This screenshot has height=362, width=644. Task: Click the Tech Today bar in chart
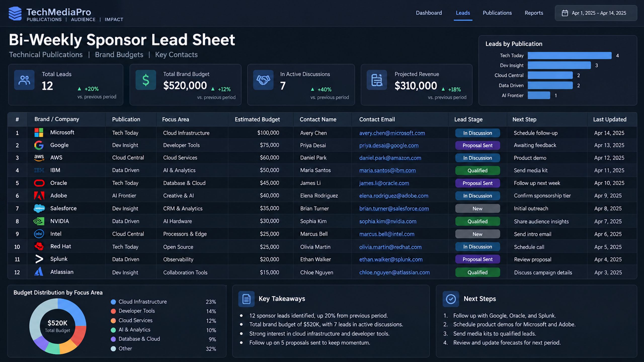click(x=570, y=56)
